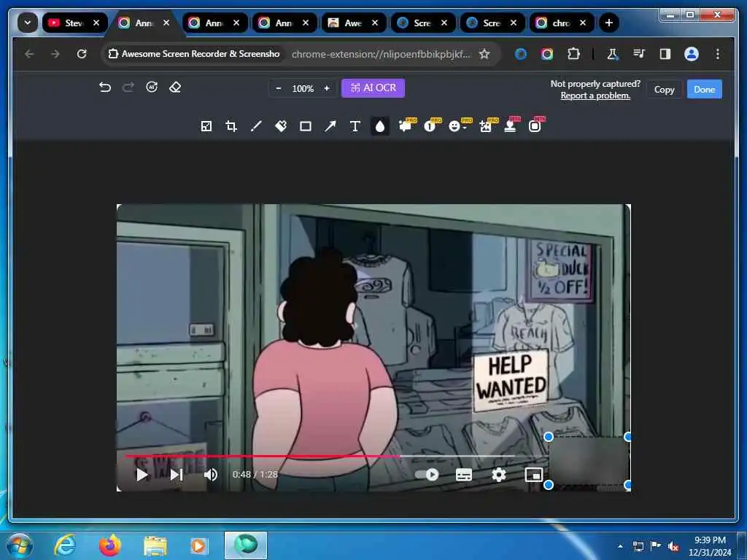Open the tab search dropdown
747x560 pixels.
pos(28,23)
